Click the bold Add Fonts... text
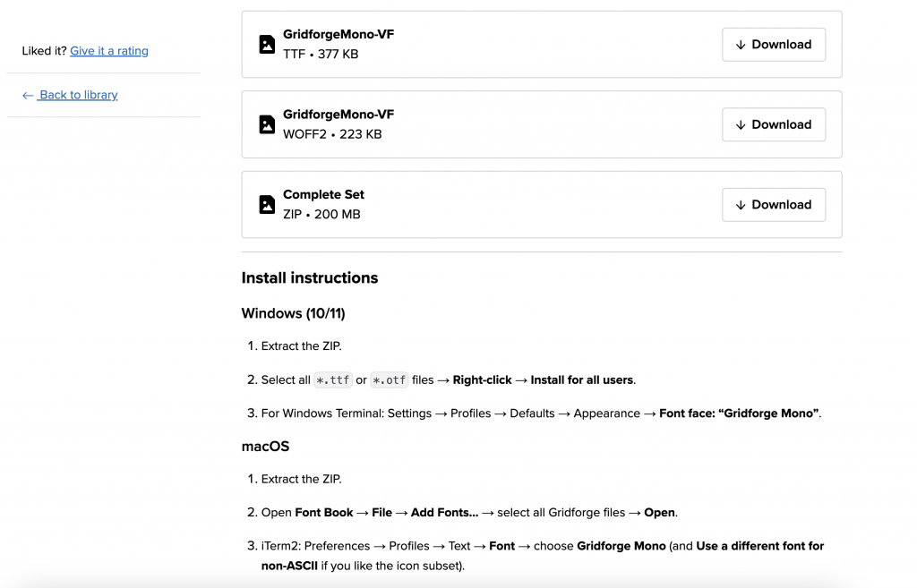The width and height of the screenshot is (917, 588). [444, 513]
